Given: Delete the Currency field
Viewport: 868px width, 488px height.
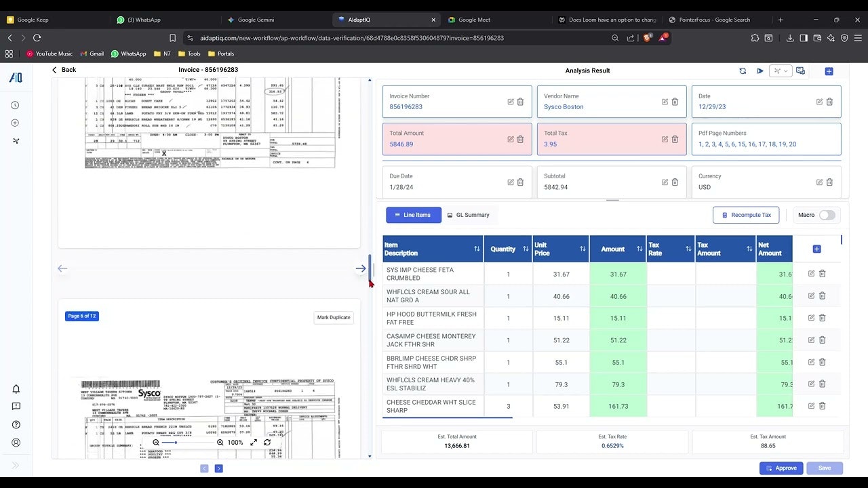Looking at the screenshot, I should 829,182.
